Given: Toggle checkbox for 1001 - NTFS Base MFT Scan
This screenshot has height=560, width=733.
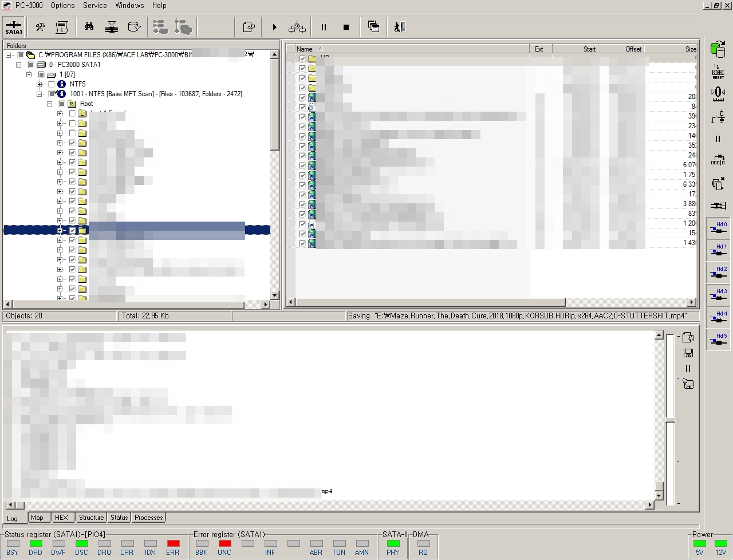Looking at the screenshot, I should pyautogui.click(x=52, y=94).
